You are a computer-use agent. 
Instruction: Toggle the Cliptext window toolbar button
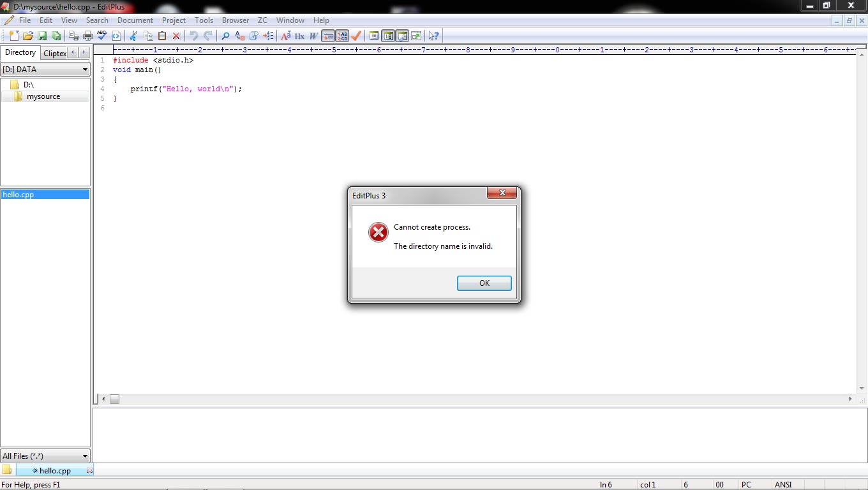(x=388, y=36)
